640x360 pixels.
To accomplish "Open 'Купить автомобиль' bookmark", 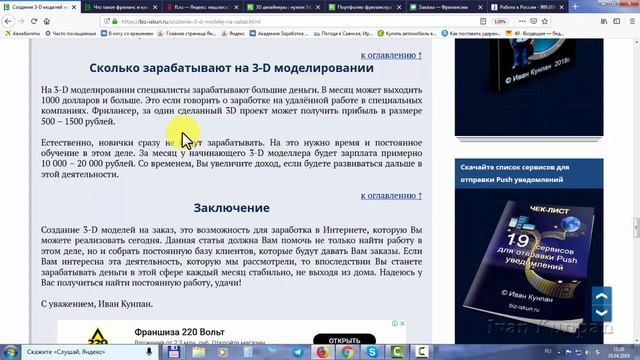I will click(407, 33).
